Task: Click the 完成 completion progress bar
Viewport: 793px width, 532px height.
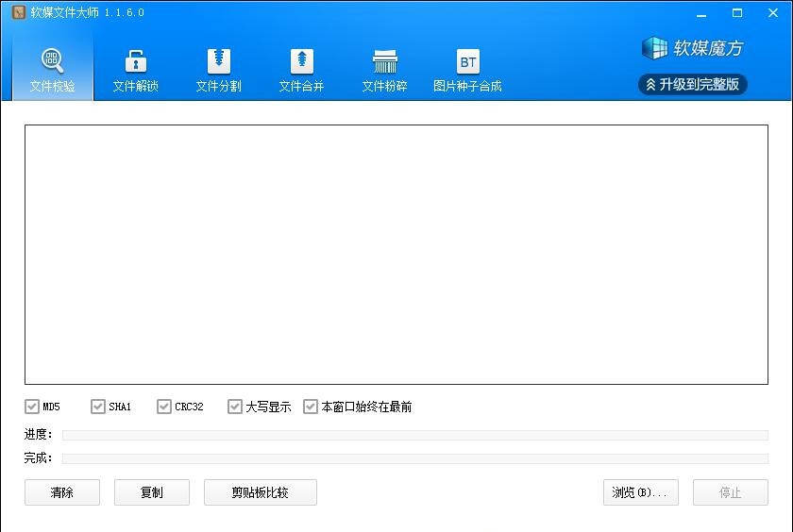Action: tap(414, 458)
